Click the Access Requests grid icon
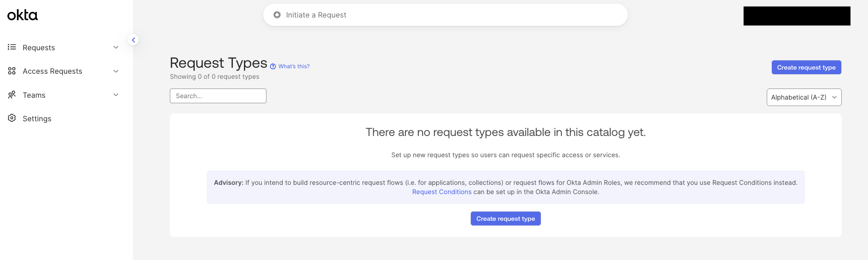This screenshot has width=868, height=260. coord(12,71)
